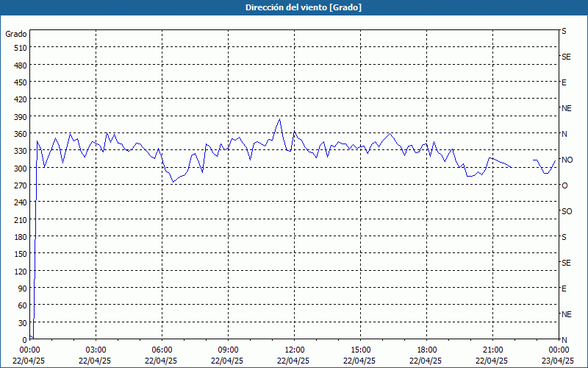Screen dimensions: 588x368
Task: Select the 270 degree axis label
Action: coord(21,185)
